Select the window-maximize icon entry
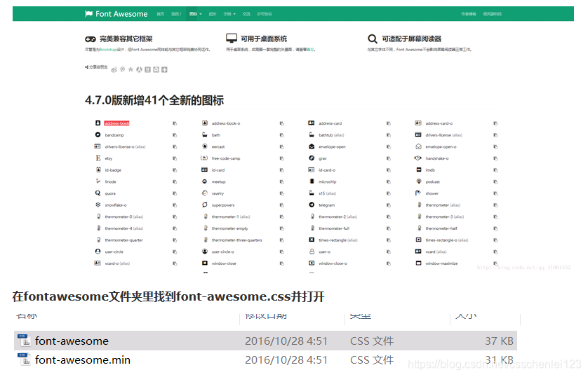The width and height of the screenshot is (588, 377). pyautogui.click(x=437, y=263)
